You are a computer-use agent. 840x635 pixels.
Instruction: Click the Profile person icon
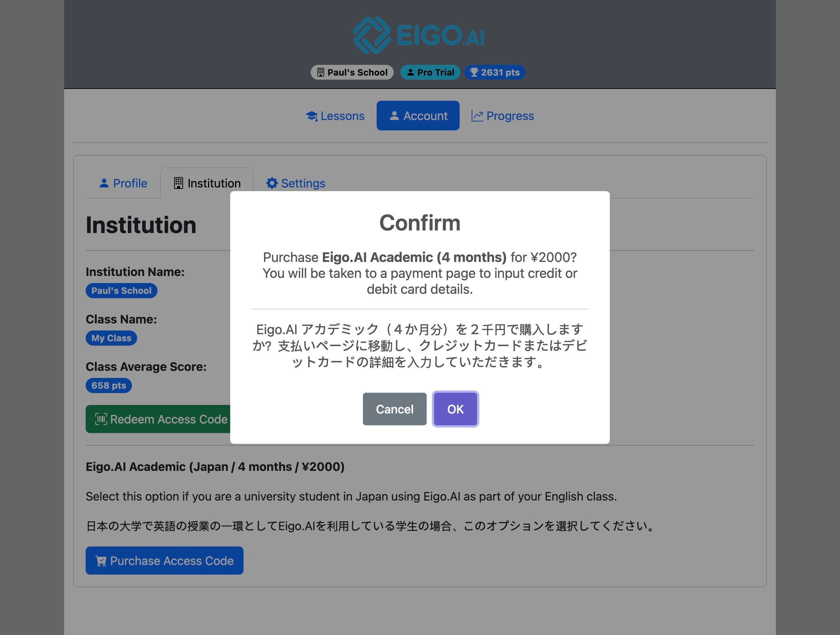pos(104,183)
